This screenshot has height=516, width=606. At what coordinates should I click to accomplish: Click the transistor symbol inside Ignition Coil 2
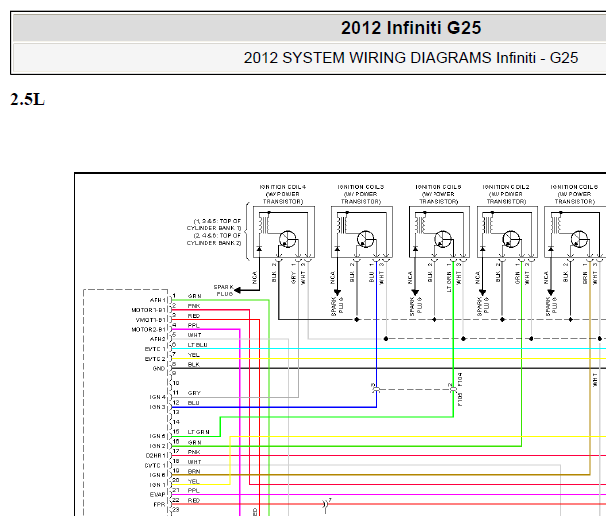511,239
